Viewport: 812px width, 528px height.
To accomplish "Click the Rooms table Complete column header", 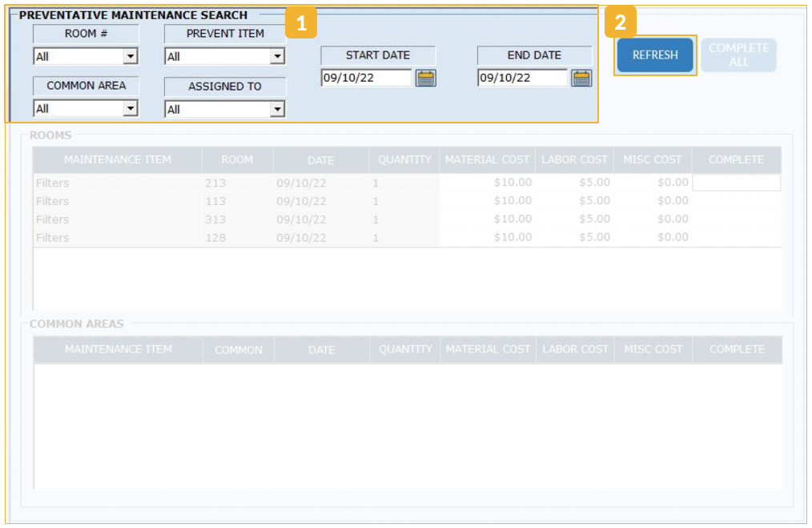I will tap(736, 159).
